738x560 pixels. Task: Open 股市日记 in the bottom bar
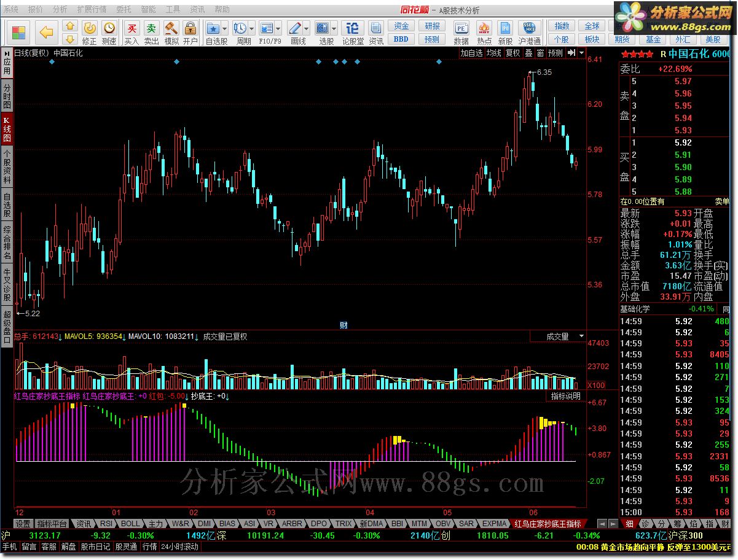coord(95,546)
